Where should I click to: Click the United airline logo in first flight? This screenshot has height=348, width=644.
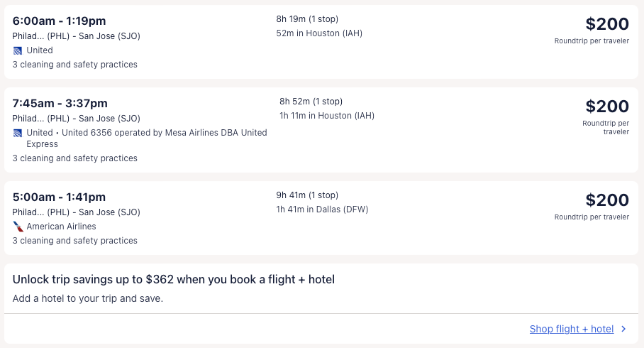click(x=18, y=50)
